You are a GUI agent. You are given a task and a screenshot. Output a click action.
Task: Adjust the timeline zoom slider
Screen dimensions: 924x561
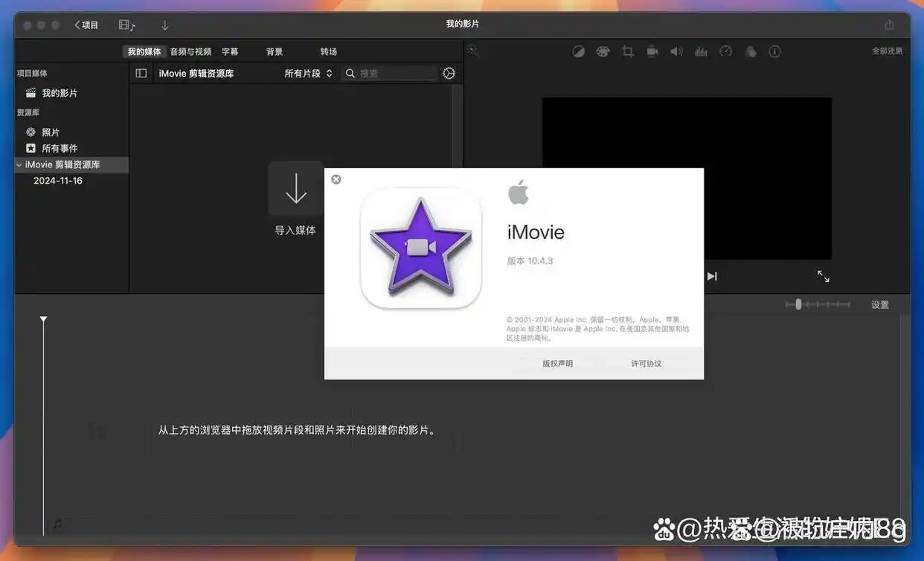click(798, 304)
